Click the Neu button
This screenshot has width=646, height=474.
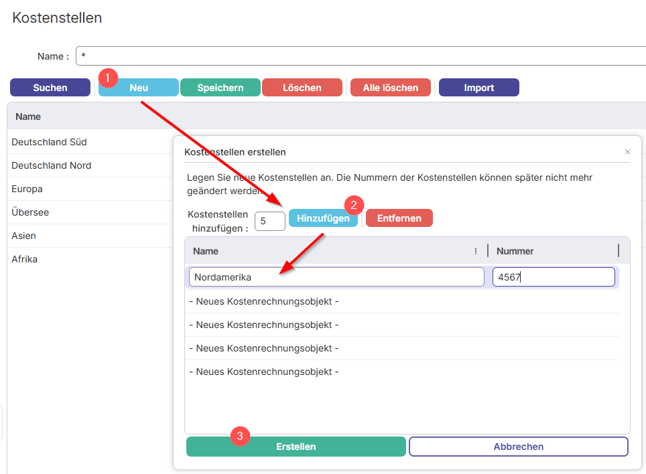138,88
